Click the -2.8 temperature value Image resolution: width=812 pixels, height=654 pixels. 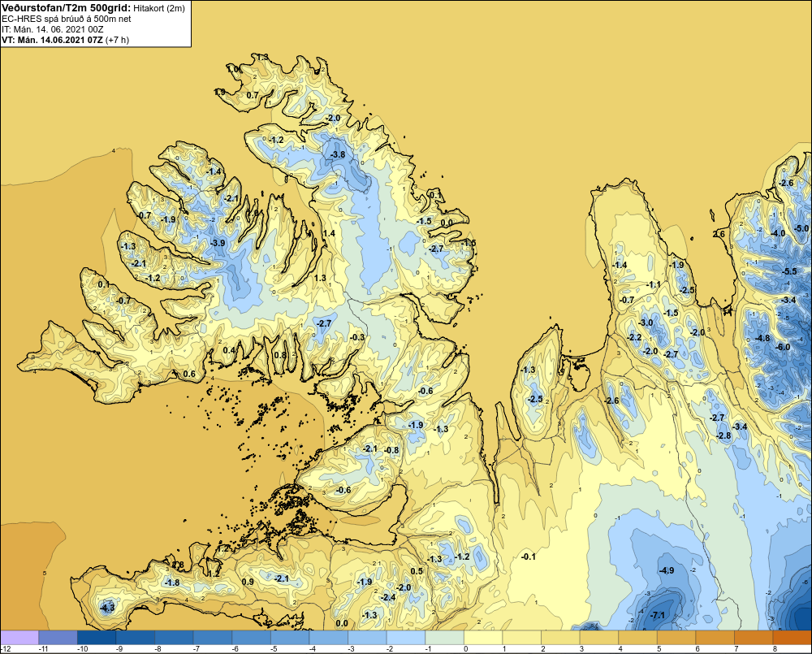click(723, 435)
